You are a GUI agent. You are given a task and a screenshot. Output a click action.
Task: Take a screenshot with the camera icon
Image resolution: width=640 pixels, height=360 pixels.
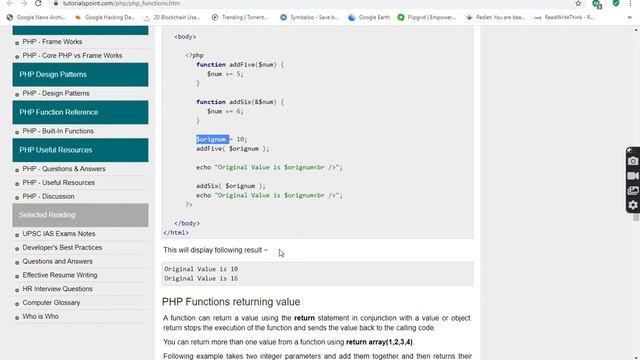tap(633, 161)
